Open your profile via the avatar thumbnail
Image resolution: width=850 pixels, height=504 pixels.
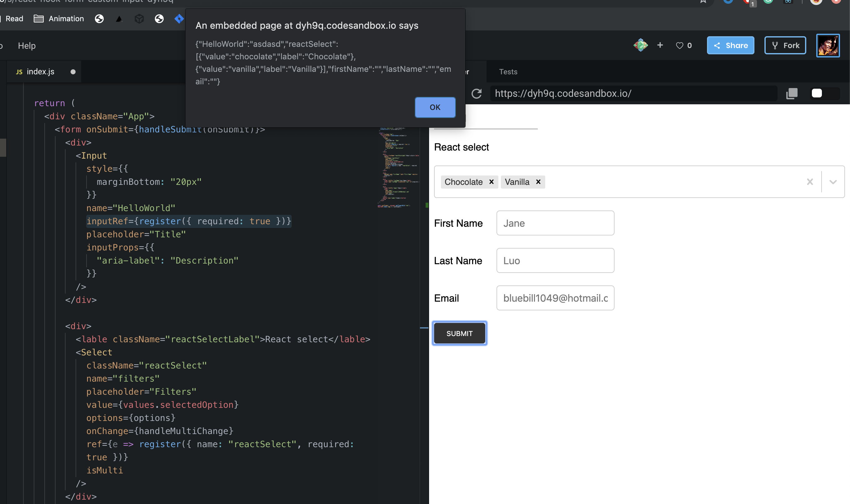828,45
